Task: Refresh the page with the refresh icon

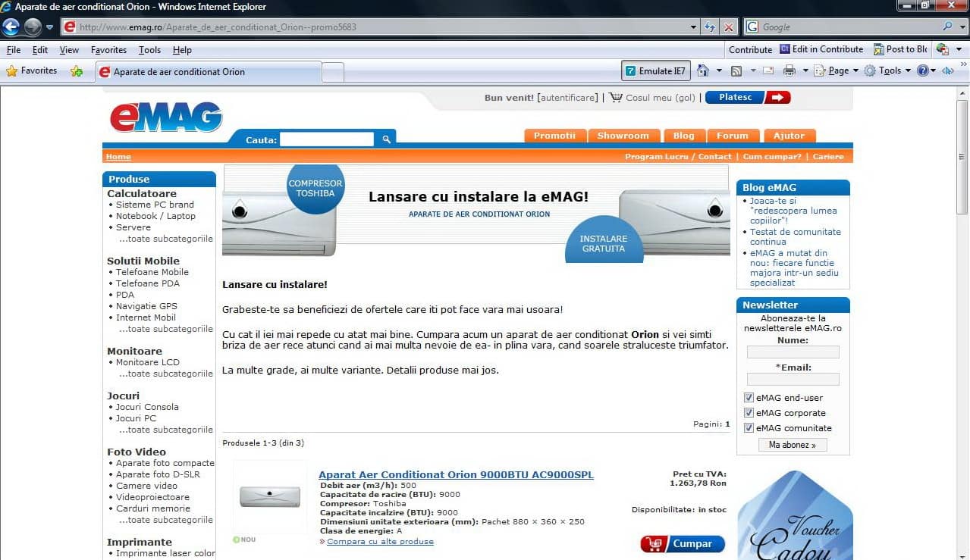Action: point(710,27)
